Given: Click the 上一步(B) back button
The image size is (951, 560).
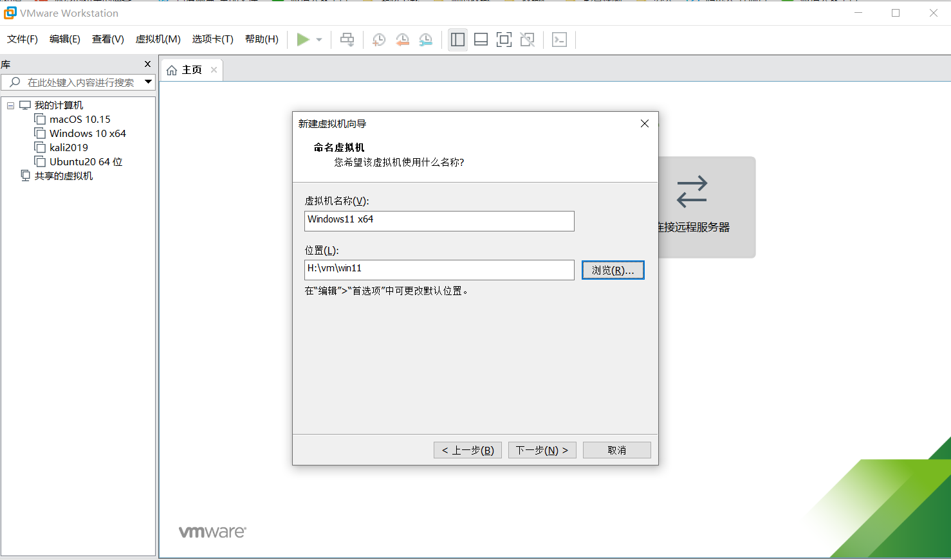Looking at the screenshot, I should 468,450.
